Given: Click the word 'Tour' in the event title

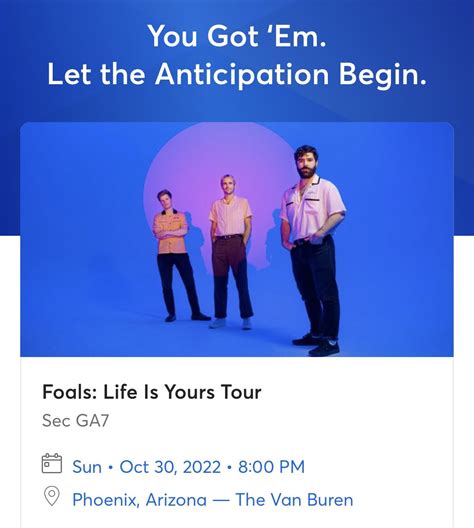Looking at the screenshot, I should tap(241, 392).
